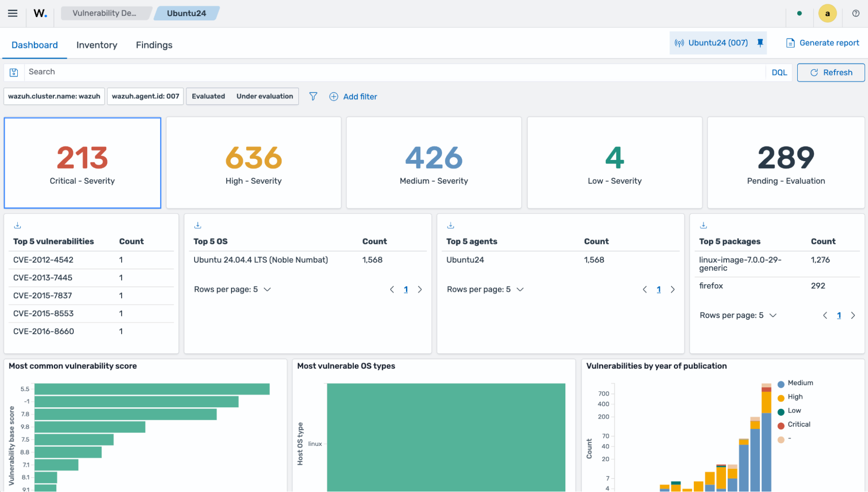The image size is (868, 492).
Task: Click CVE-2016-8660 row
Action: pyautogui.click(x=91, y=331)
